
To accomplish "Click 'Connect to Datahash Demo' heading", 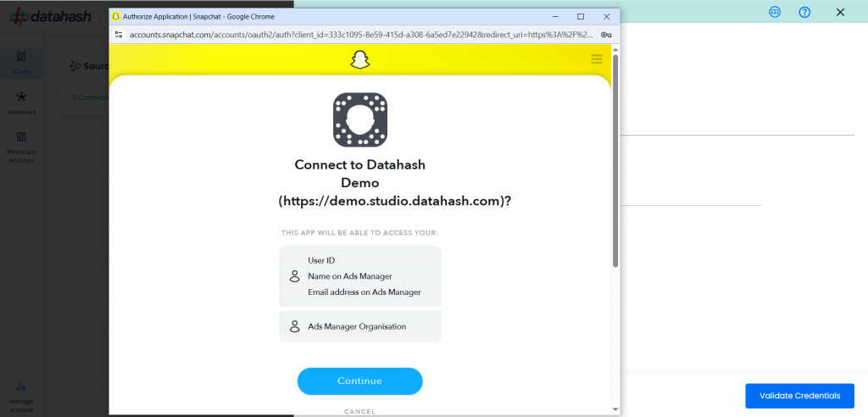I will tap(359, 174).
